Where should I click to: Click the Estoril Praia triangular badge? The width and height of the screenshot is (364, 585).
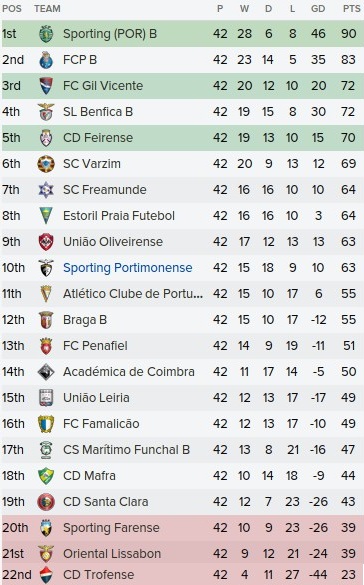pos(46,216)
